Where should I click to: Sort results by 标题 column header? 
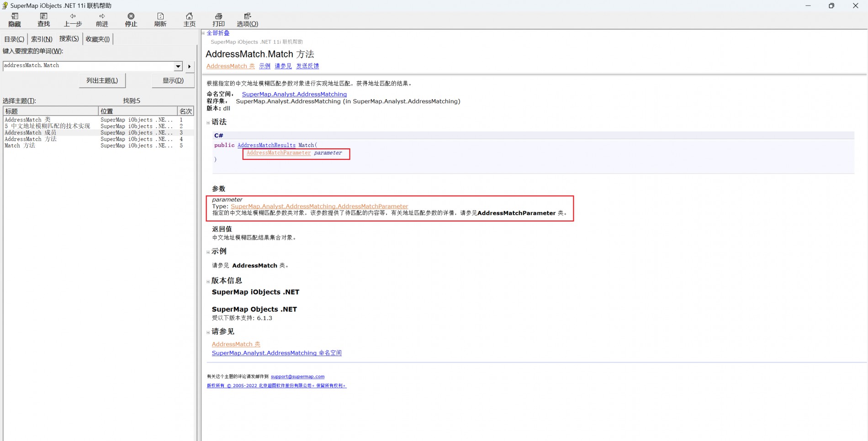(x=51, y=111)
